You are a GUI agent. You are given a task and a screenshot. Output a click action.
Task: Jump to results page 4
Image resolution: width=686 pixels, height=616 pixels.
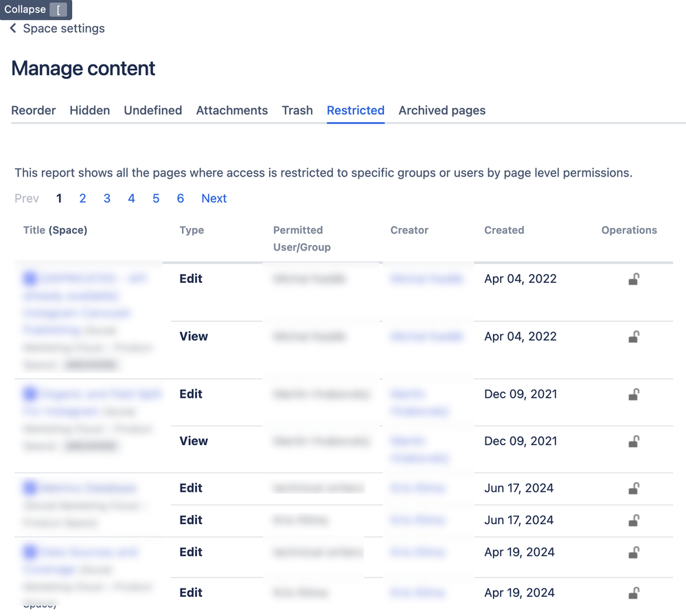click(131, 198)
